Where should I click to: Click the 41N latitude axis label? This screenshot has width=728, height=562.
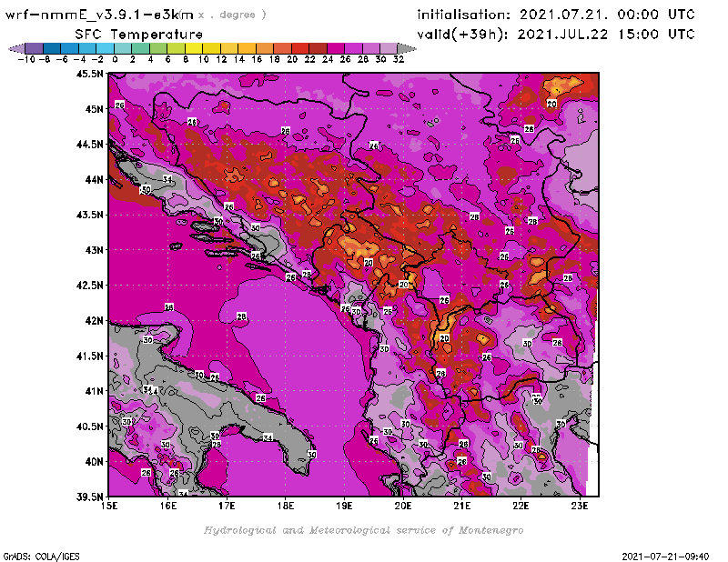(94, 391)
